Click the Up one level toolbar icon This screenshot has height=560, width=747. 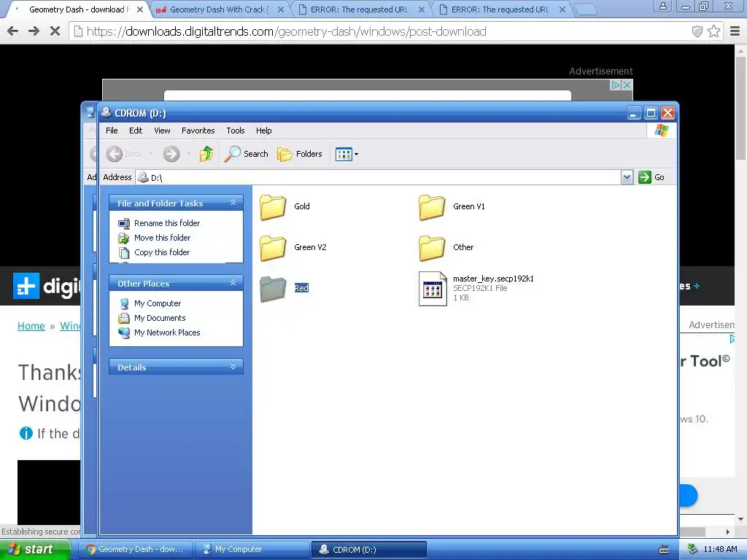coord(206,154)
